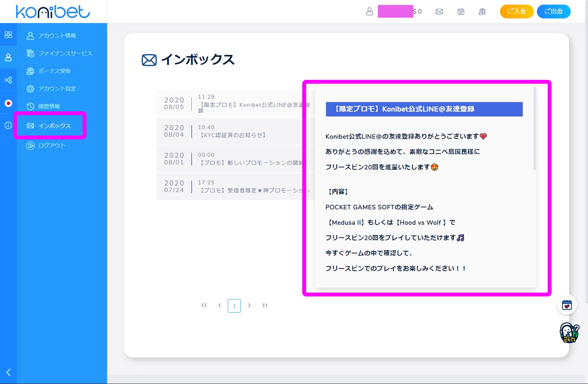
Task: Open the 08/05 Konibet公式LINE message
Action: 235,104
